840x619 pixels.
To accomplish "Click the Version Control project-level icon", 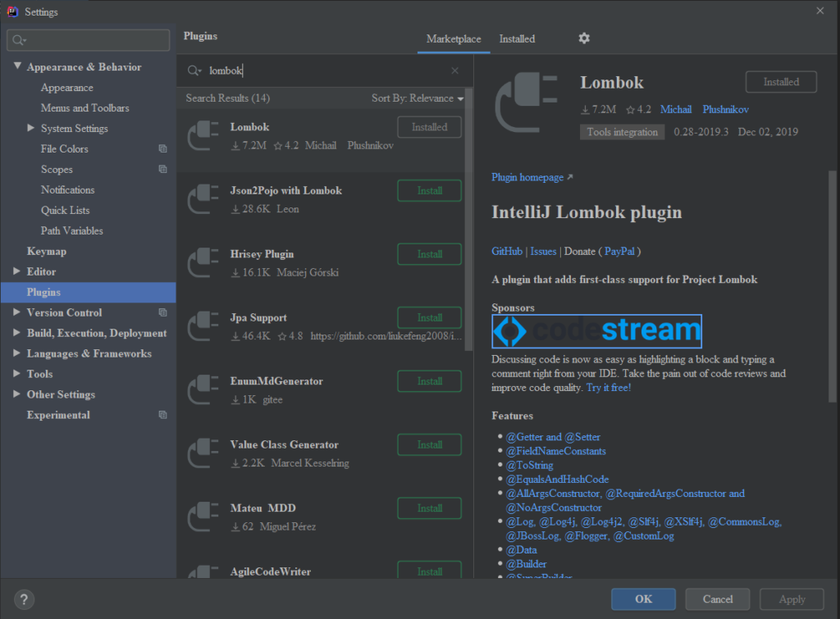I will [x=162, y=313].
